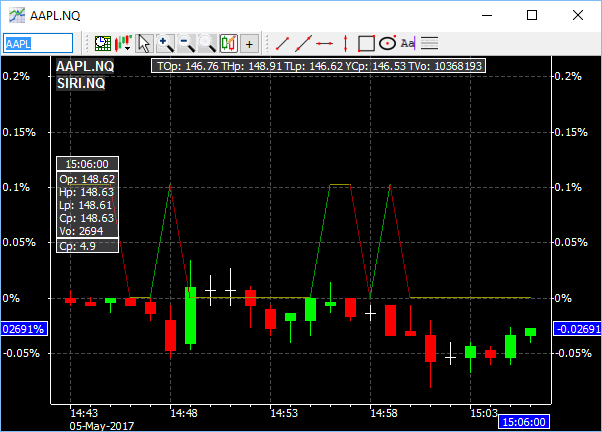Click the zoom in magnifier
The height and width of the screenshot is (432, 602).
coord(166,43)
